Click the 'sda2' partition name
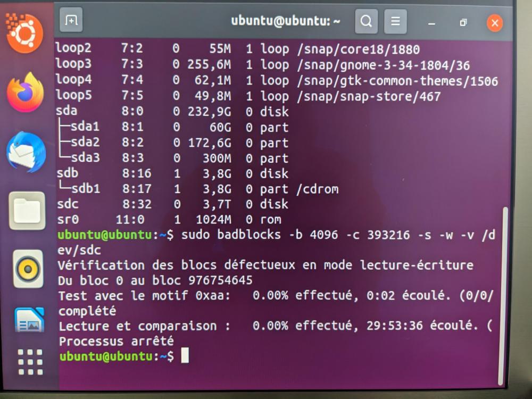532x399 pixels. 85,142
